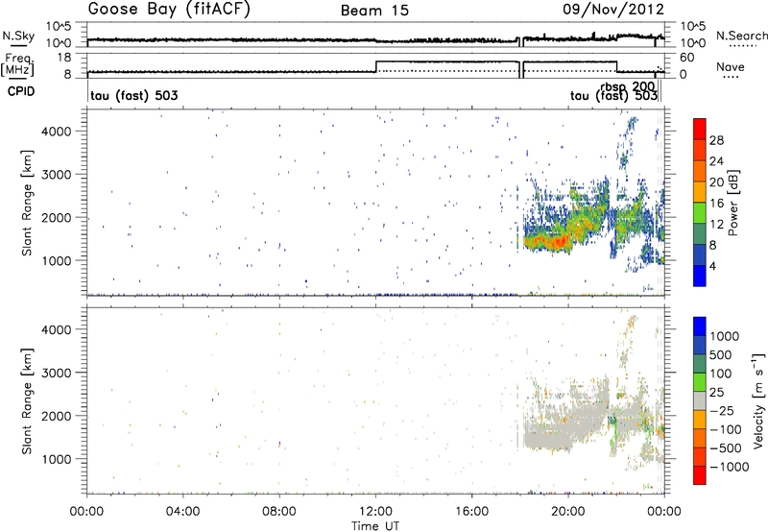Click the Time UT axis label
768x532 pixels.
pos(375,526)
